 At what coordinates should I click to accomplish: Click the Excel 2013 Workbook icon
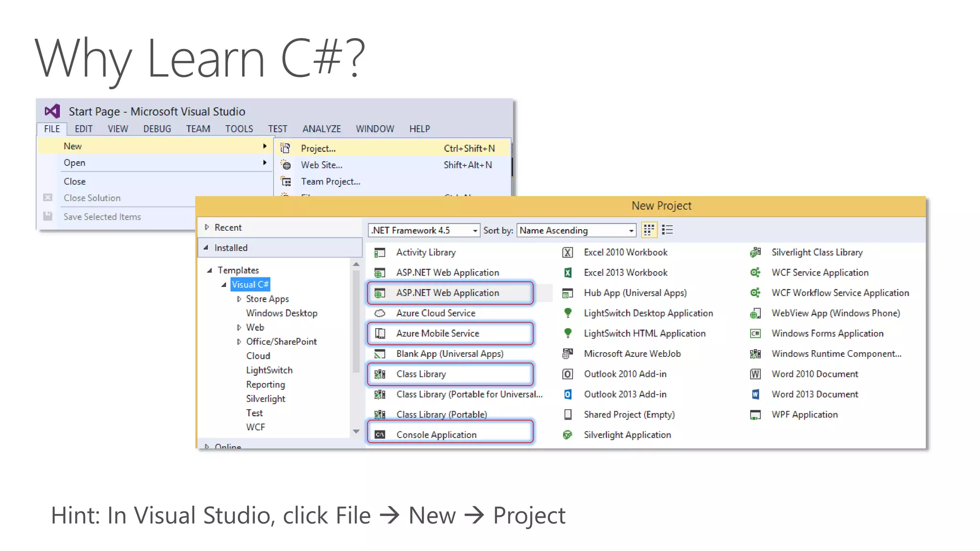point(568,273)
